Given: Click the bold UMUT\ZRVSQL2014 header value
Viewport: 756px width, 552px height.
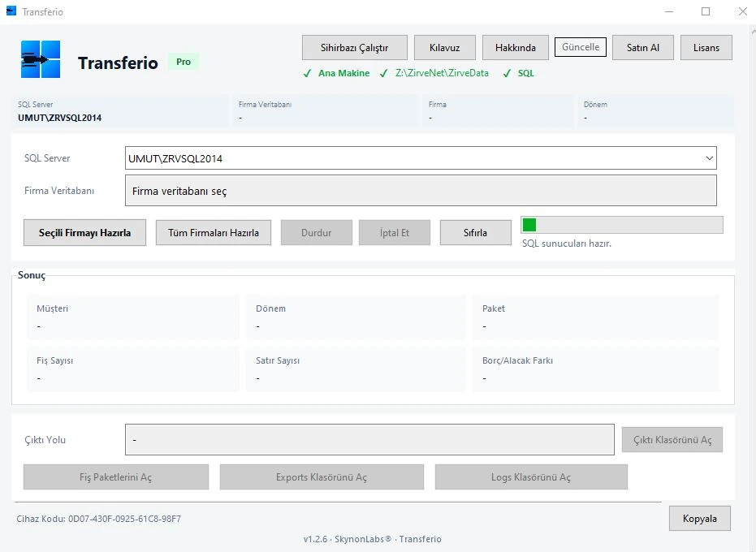Looking at the screenshot, I should 60,118.
